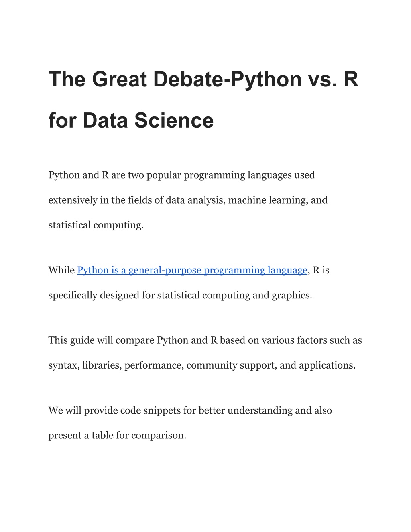
Task: Click the line 'present a table for comparison.'
Action: tap(117, 436)
